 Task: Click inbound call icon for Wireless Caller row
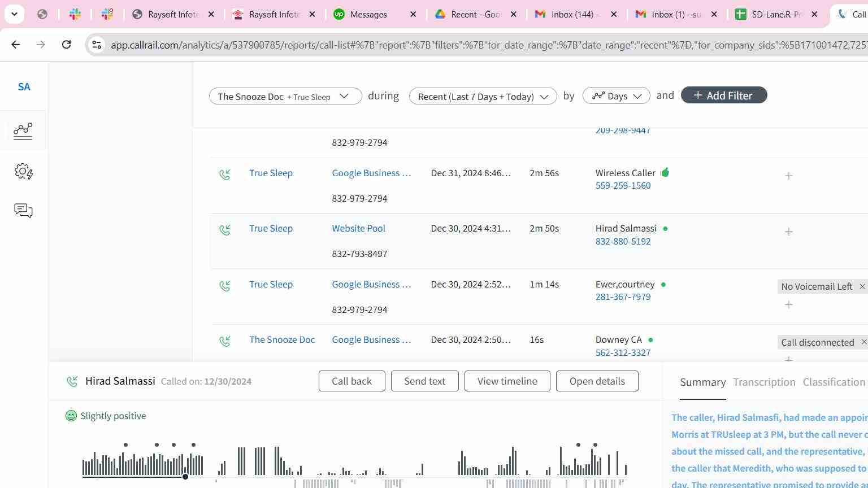(225, 175)
